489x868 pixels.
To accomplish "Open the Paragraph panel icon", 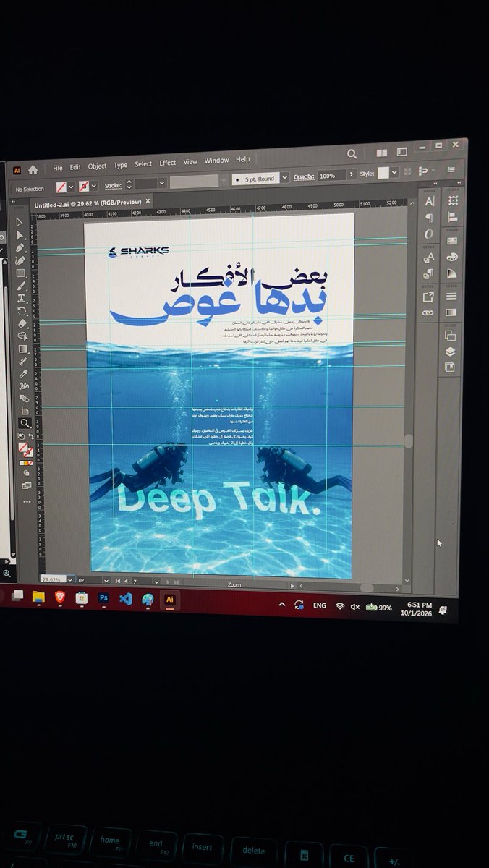I will 429,218.
